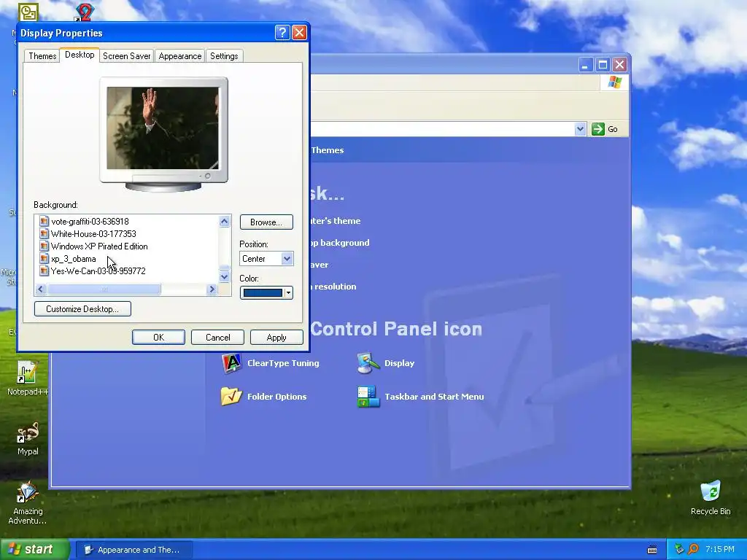The height and width of the screenshot is (560, 747).
Task: Click the background list scroll left arrow
Action: tap(41, 289)
